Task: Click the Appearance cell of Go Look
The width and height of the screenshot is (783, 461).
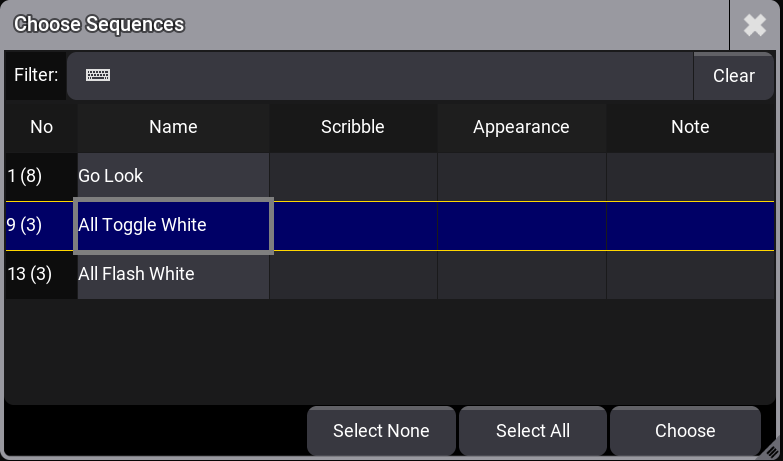Action: 521,176
